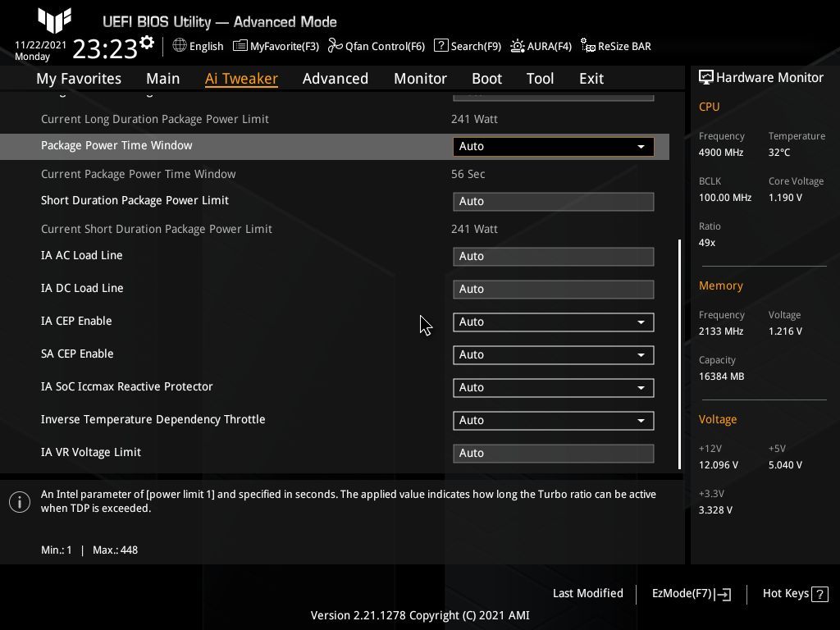Screen dimensions: 840x630
Task: Open the clock settings gear icon
Action: click(x=147, y=43)
